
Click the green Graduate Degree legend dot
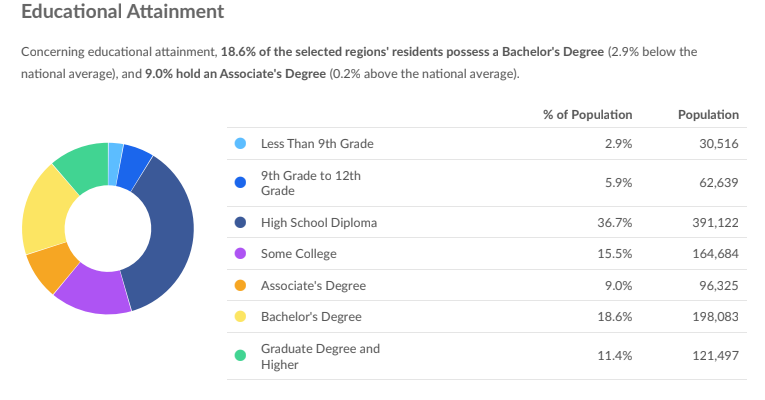click(x=240, y=356)
